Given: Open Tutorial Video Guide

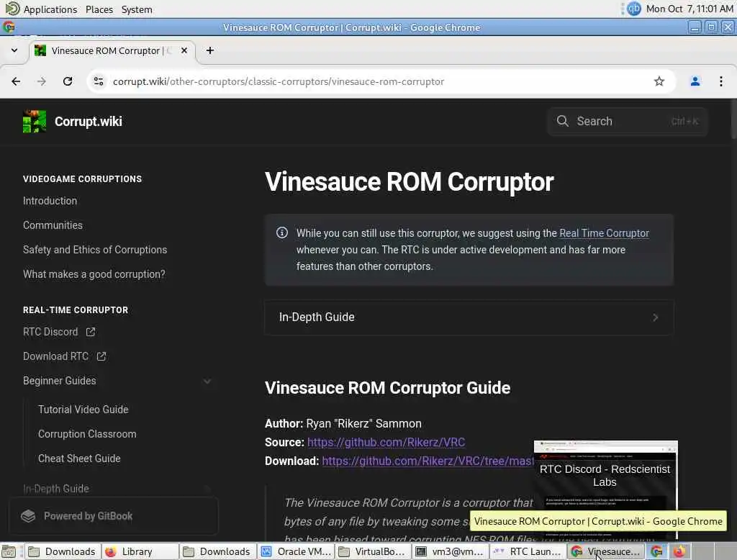Looking at the screenshot, I should click(83, 410).
